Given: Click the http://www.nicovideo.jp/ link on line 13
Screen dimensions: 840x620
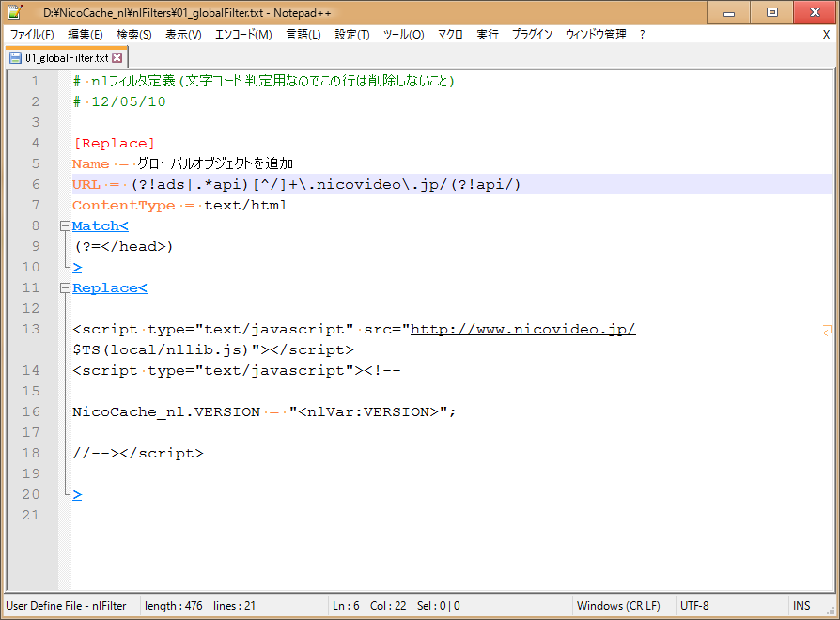Looking at the screenshot, I should (522, 330).
